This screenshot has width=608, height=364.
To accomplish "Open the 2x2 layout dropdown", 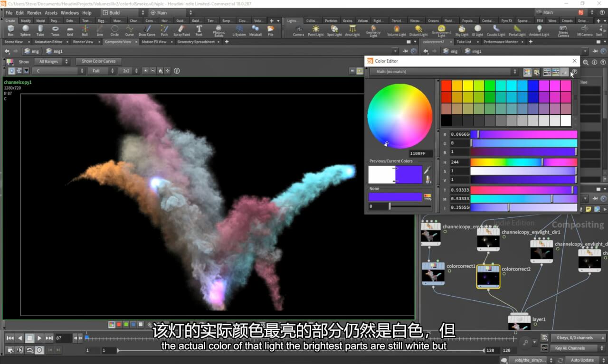I will click(128, 71).
